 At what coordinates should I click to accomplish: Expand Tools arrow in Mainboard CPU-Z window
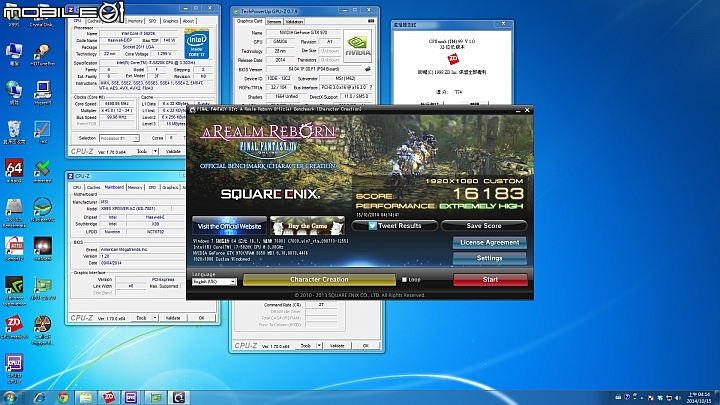(x=155, y=318)
